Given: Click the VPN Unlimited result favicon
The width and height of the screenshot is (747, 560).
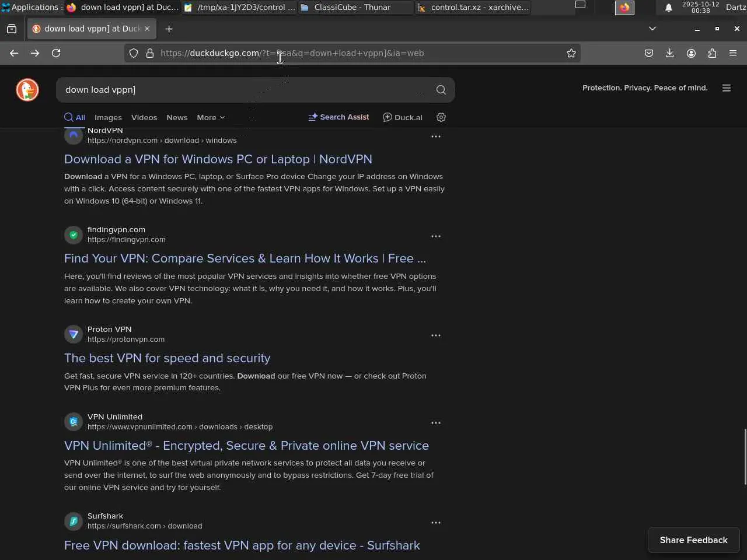Looking at the screenshot, I should pyautogui.click(x=74, y=422).
